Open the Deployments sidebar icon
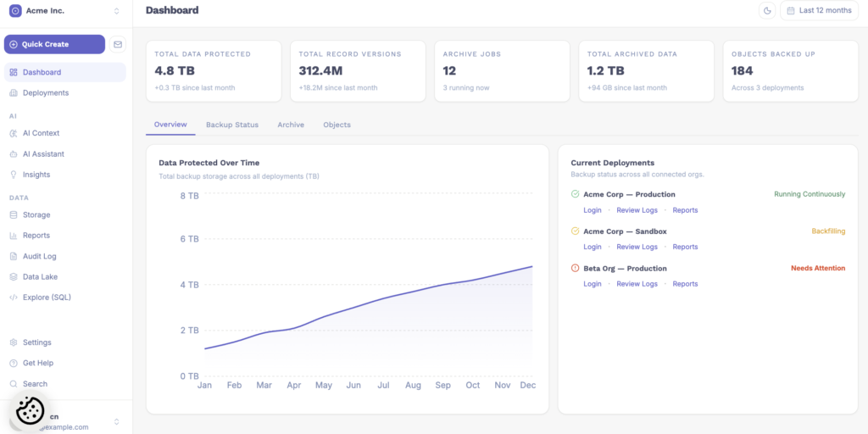868x434 pixels. click(14, 93)
